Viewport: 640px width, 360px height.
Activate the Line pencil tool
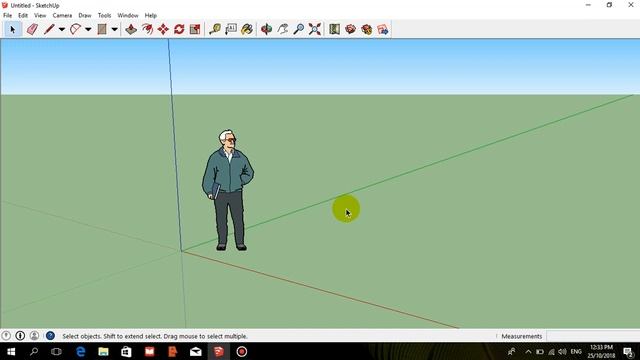[x=49, y=29]
